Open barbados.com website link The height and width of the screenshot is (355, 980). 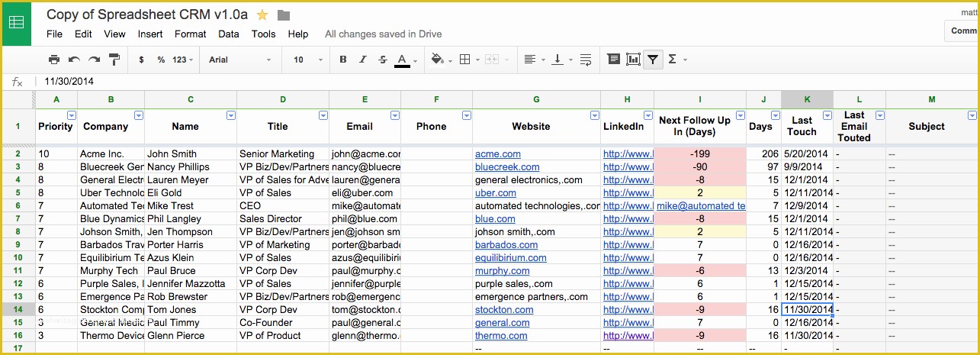506,245
